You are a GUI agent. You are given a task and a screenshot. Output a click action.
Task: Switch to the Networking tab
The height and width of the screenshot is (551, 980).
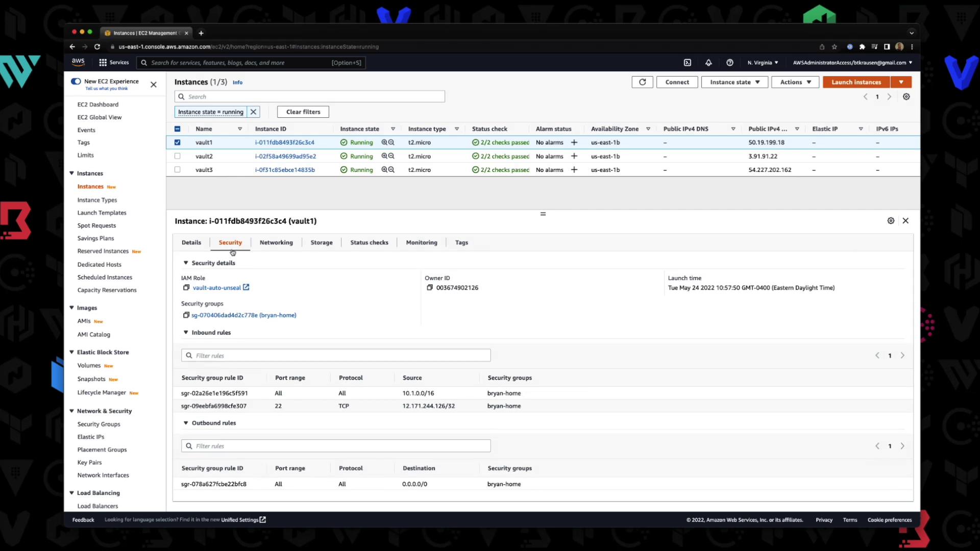[x=276, y=243]
